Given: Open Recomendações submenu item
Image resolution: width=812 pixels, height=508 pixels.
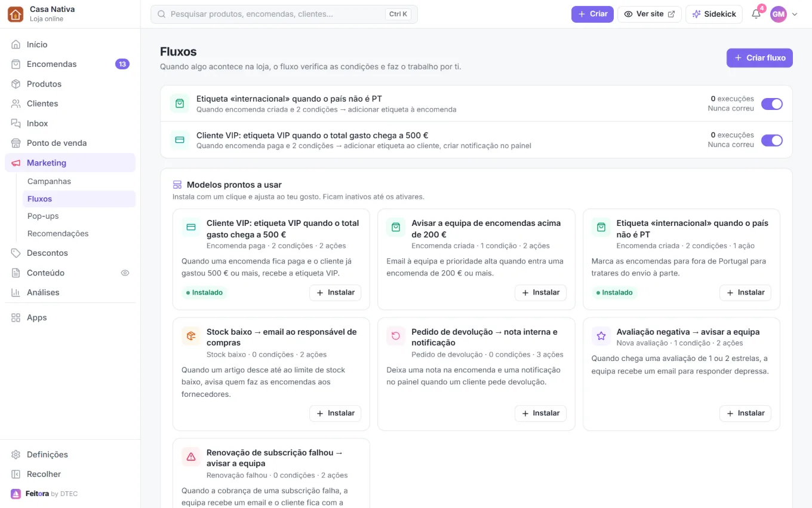Looking at the screenshot, I should pyautogui.click(x=79, y=233).
